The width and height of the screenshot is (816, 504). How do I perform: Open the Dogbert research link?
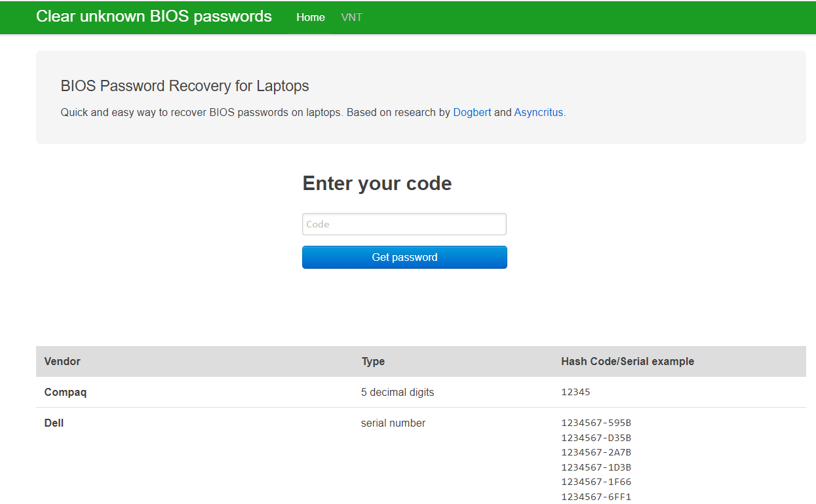coord(471,112)
